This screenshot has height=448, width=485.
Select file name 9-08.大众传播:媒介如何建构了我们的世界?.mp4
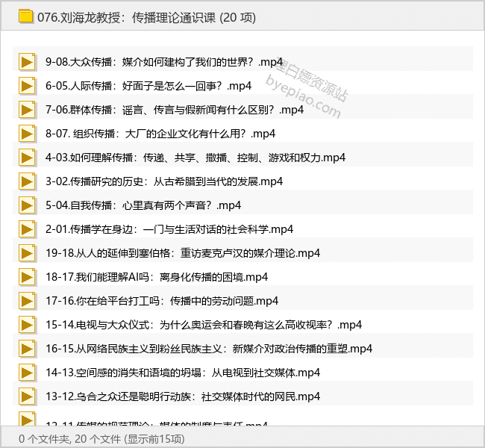tap(164, 62)
